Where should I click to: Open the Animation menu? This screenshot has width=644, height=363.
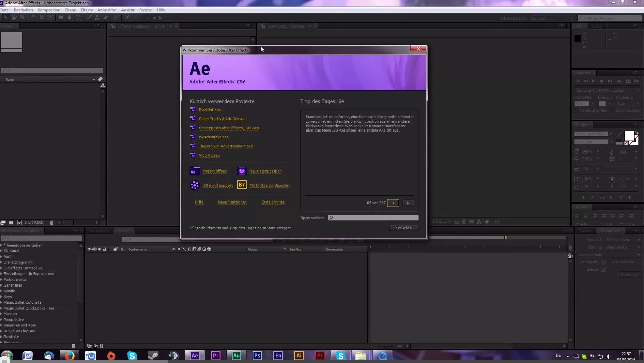[107, 10]
